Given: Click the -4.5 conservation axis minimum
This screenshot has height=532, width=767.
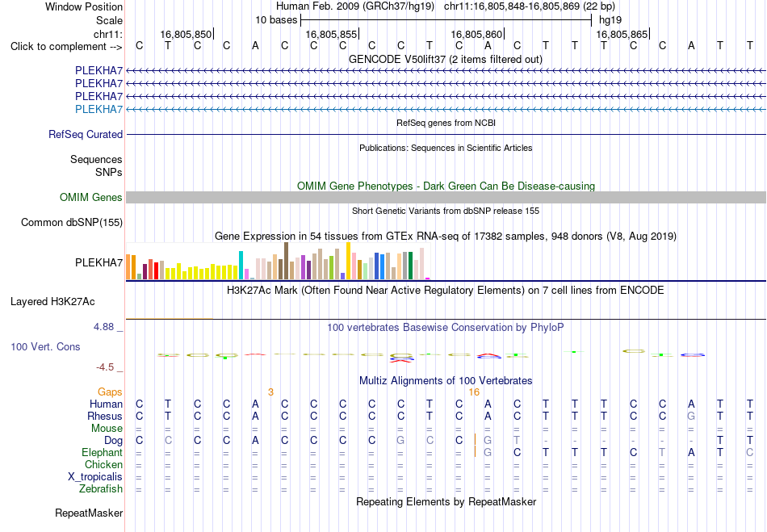Looking at the screenshot, I should pyautogui.click(x=105, y=367).
